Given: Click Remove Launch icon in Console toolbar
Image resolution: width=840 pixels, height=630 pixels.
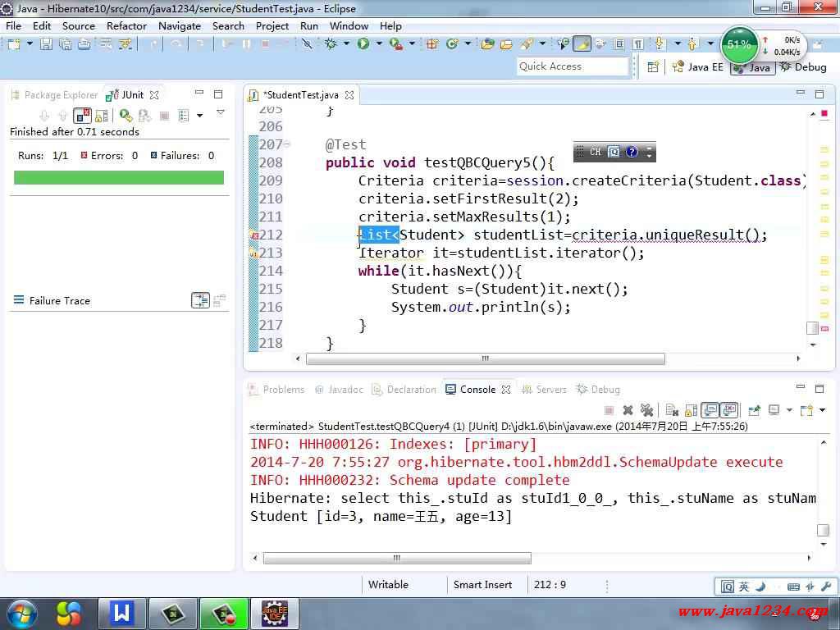Looking at the screenshot, I should pyautogui.click(x=628, y=410).
